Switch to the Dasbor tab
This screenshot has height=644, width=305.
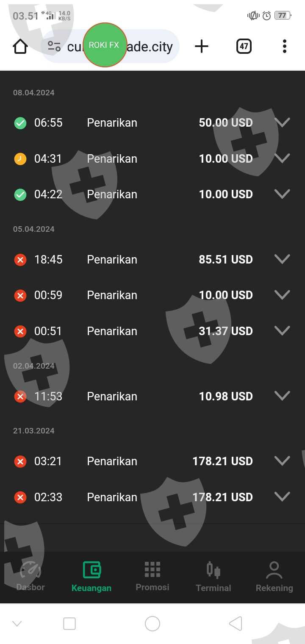[x=30, y=576]
